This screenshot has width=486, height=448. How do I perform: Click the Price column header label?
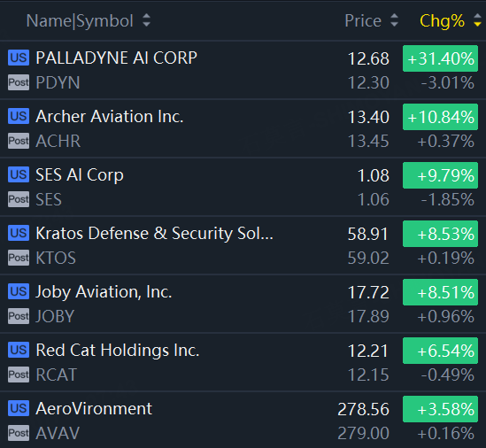(363, 21)
